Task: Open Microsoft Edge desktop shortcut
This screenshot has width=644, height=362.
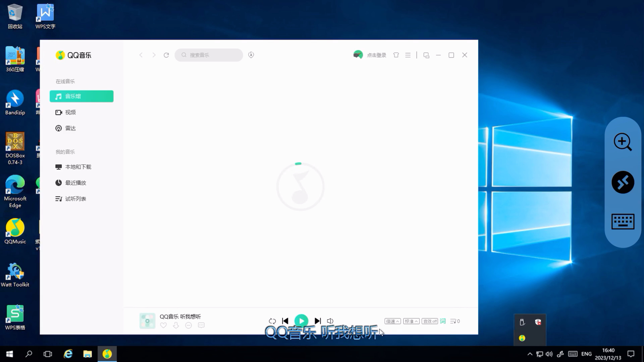Action: [15, 191]
